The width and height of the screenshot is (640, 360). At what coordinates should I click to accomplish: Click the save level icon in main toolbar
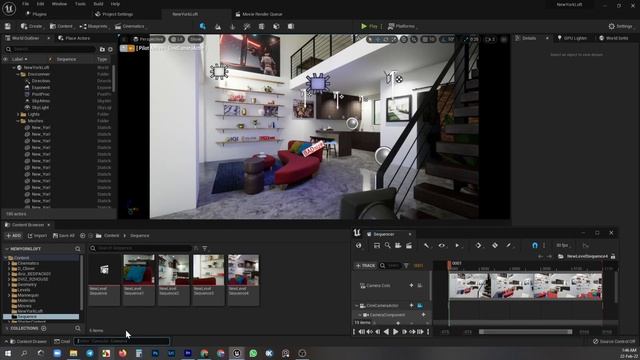[8, 26]
